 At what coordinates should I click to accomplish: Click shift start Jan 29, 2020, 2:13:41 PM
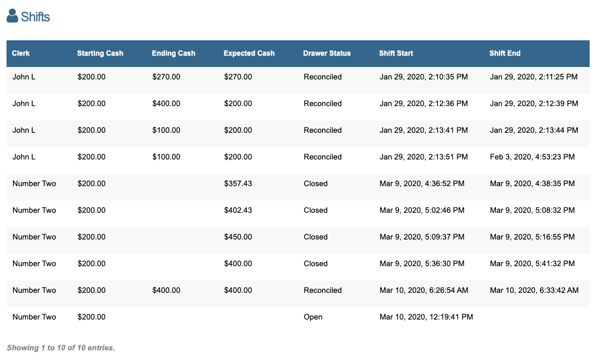click(424, 130)
